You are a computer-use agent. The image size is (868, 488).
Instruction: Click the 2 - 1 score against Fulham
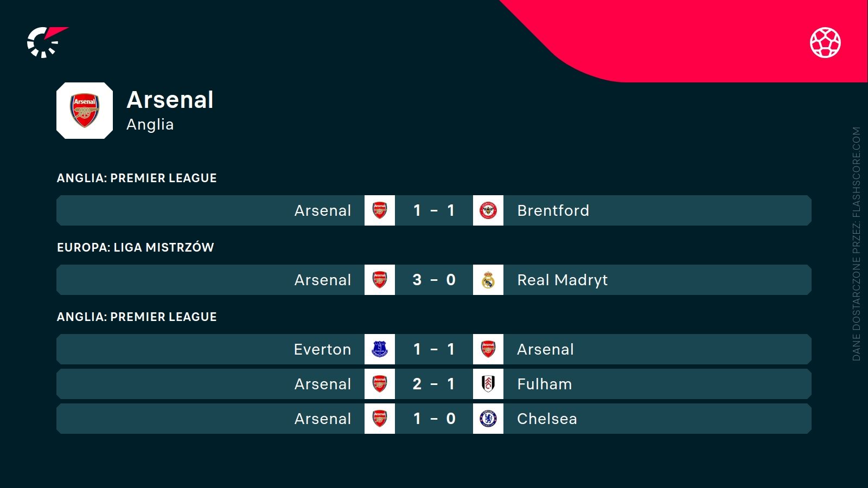434,384
